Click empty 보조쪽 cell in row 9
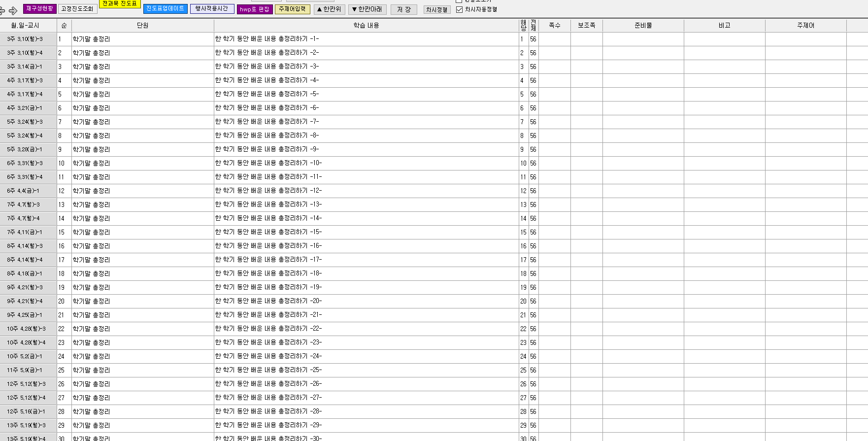Image resolution: width=868 pixels, height=441 pixels. coord(587,149)
